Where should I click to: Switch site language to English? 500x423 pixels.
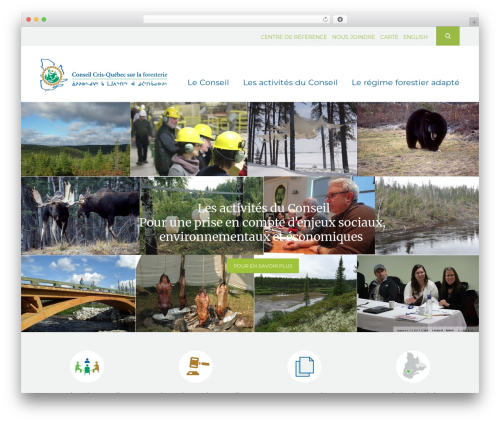point(415,37)
